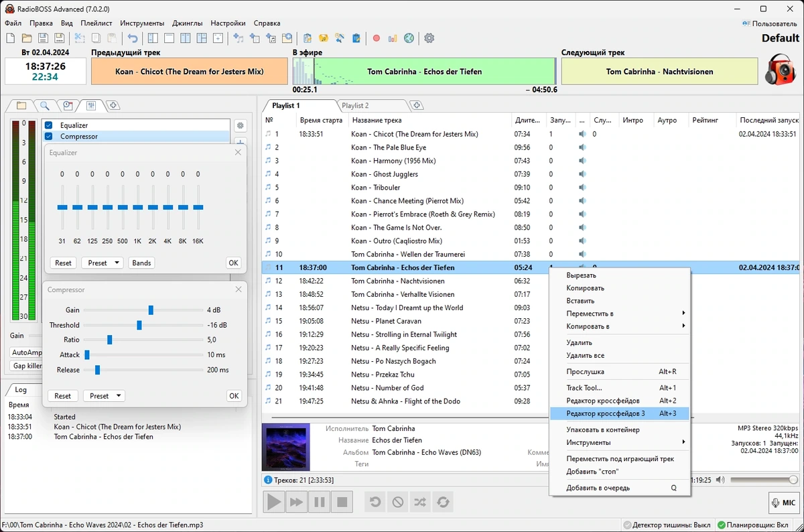Click OK in the Equalizer panel
The image size is (804, 532).
tap(233, 263)
